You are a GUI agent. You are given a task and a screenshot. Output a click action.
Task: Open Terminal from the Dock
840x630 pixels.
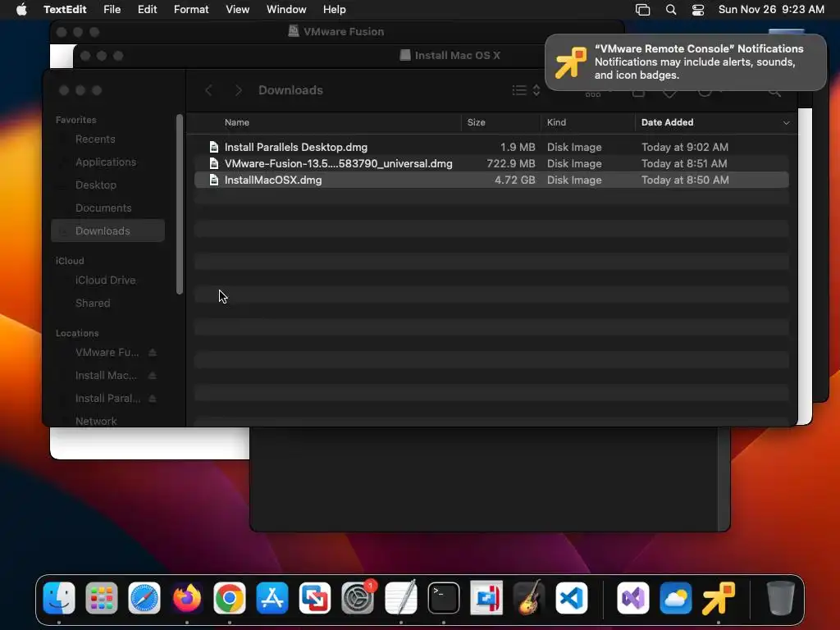coord(444,598)
